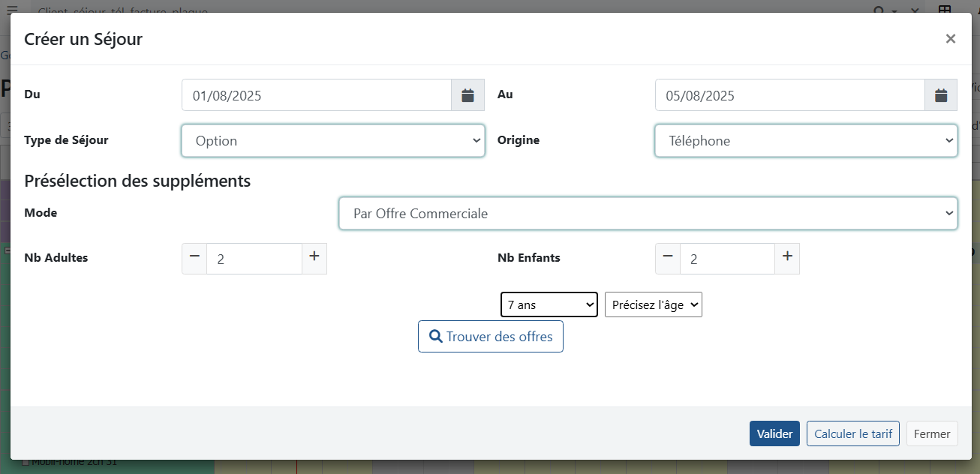Open calendar picker for Du date
Viewport: 980px width, 474px height.
click(467, 95)
